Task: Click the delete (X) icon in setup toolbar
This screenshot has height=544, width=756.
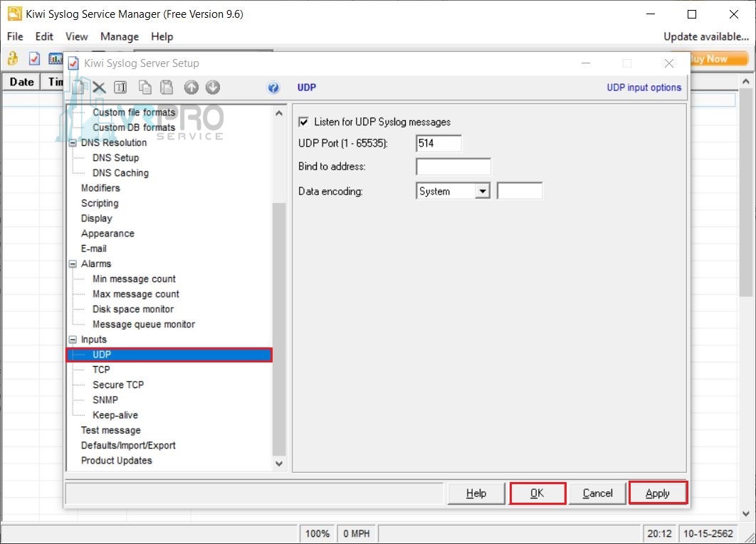Action: pos(98,87)
